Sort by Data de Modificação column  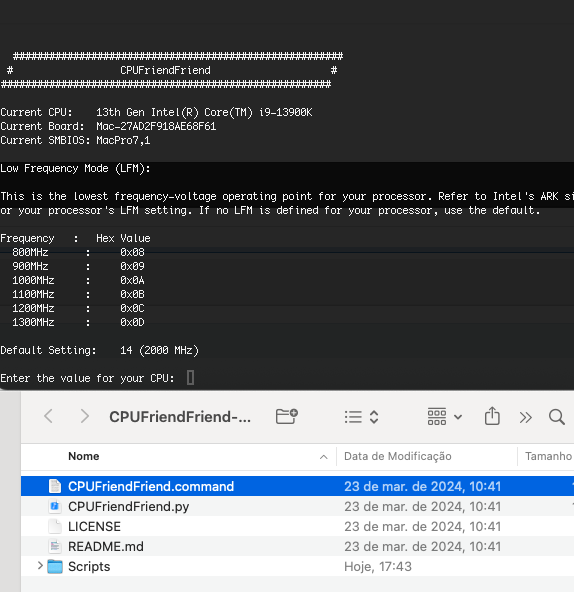pos(398,456)
